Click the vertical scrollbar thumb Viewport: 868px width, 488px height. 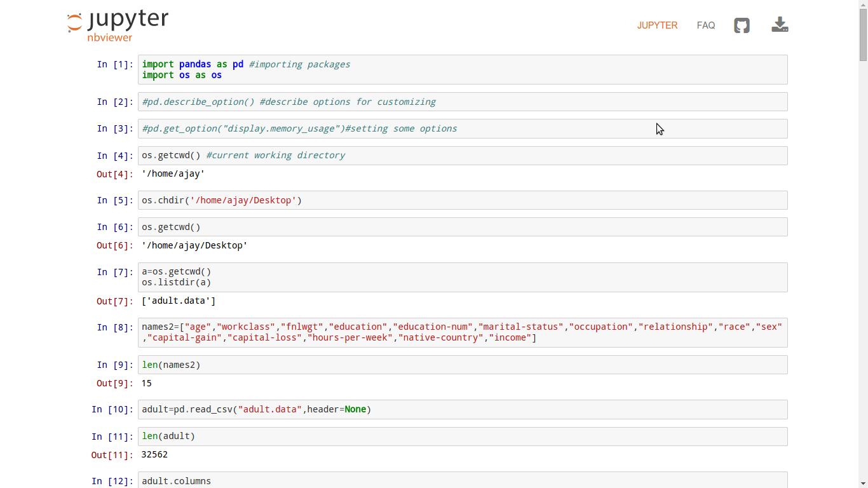click(x=863, y=35)
